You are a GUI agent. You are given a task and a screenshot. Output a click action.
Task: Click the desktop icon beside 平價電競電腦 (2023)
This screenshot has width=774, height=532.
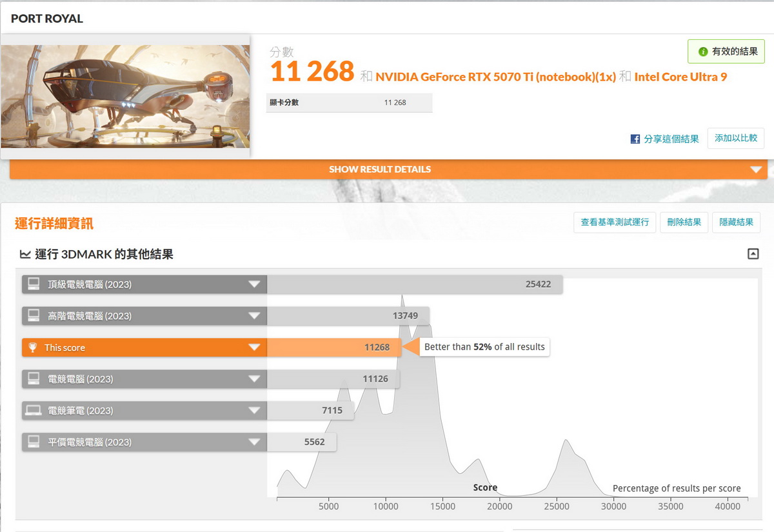point(34,442)
